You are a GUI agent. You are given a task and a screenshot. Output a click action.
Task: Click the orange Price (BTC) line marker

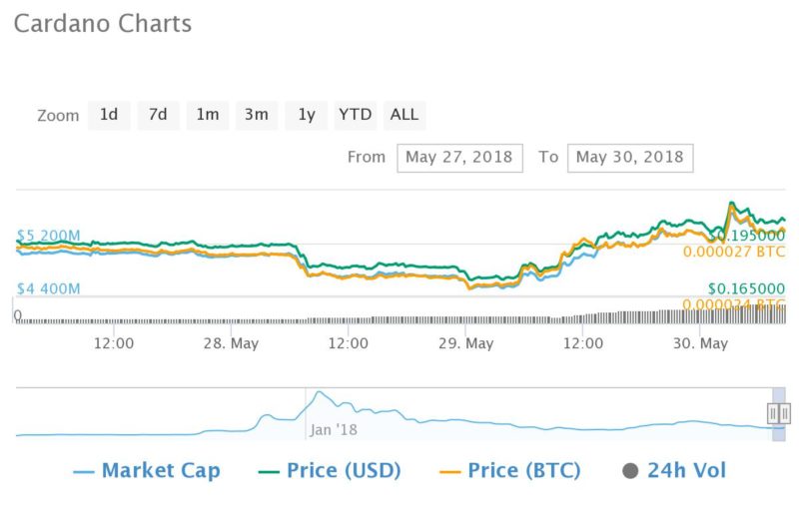click(450, 472)
